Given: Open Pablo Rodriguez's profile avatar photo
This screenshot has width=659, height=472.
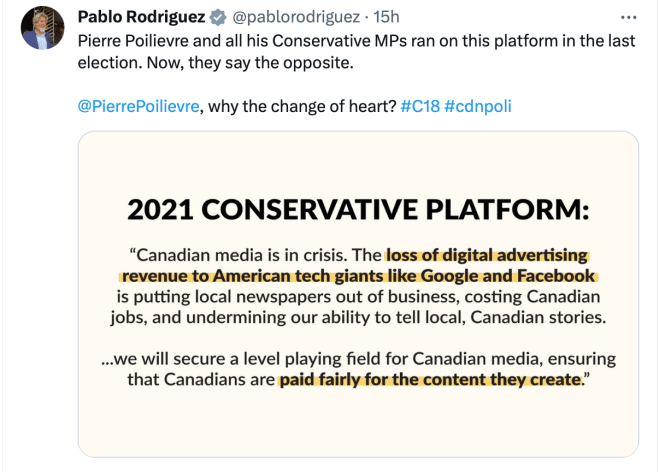Looking at the screenshot, I should click(x=40, y=28).
